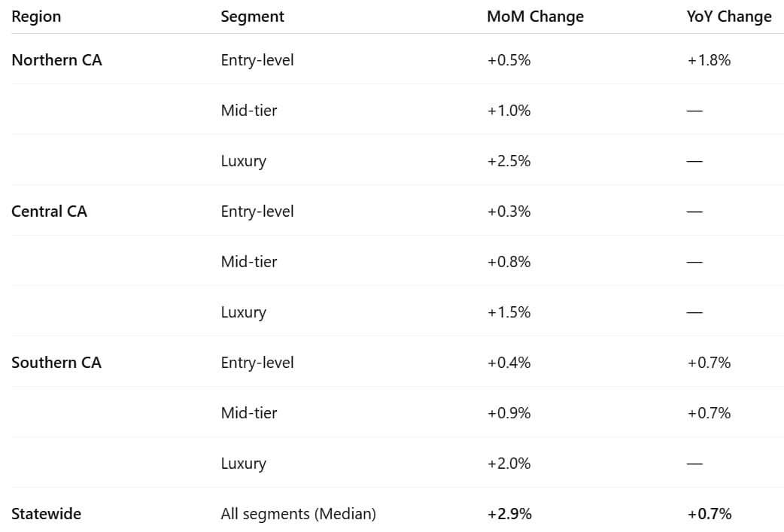Viewport: 784px width, 532px height.
Task: Click the Segment column header
Action: coord(252,17)
